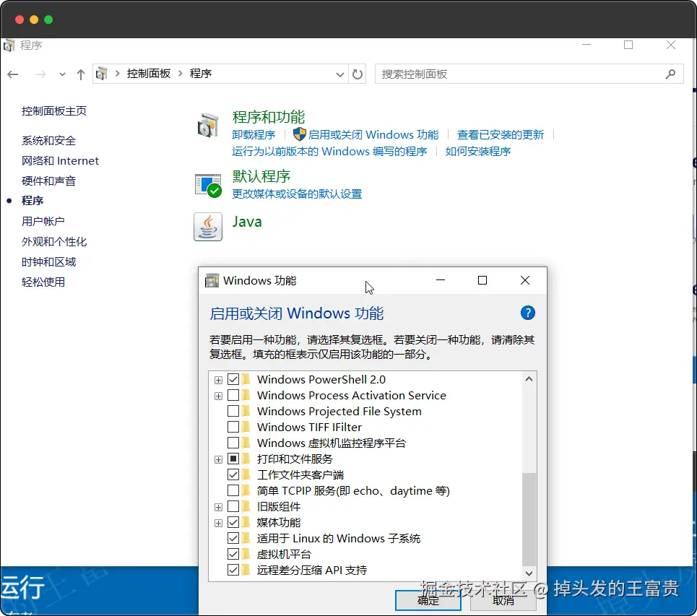The width and height of the screenshot is (697, 616).
Task: Click the macOS yellow minimize dot
Action: point(34,19)
